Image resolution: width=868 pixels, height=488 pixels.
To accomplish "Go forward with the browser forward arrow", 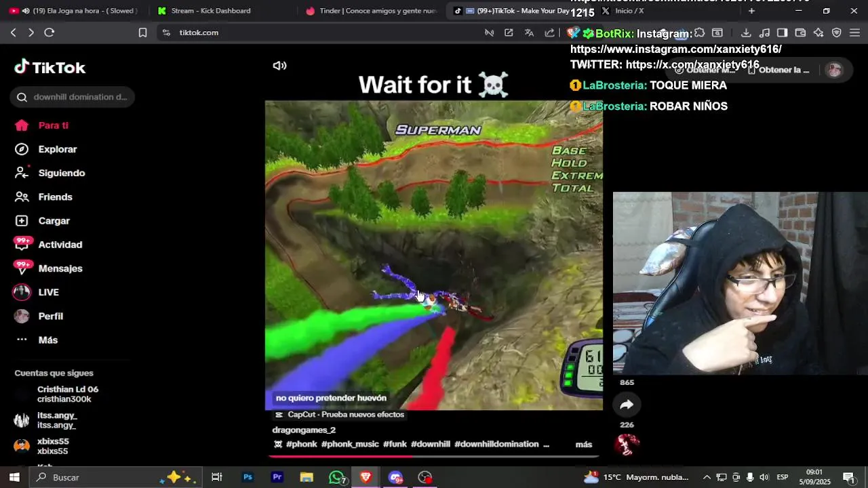I will tap(31, 33).
